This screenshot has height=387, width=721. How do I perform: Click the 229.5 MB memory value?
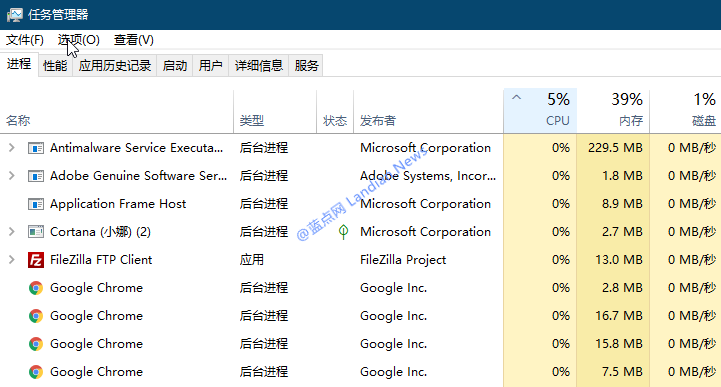pyautogui.click(x=615, y=148)
